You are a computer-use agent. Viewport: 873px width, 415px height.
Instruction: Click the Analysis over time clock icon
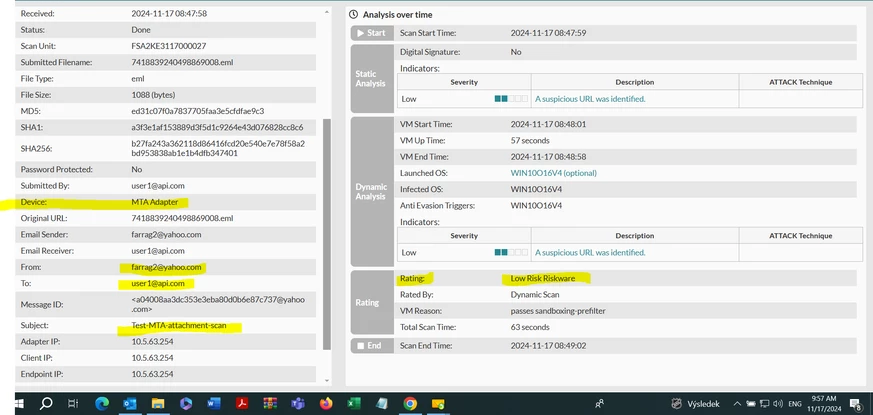pyautogui.click(x=353, y=15)
